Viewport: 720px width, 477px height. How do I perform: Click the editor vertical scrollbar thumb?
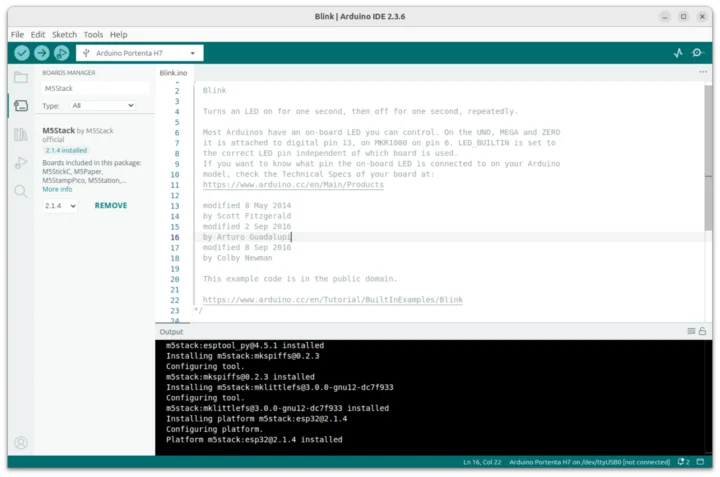[708, 158]
